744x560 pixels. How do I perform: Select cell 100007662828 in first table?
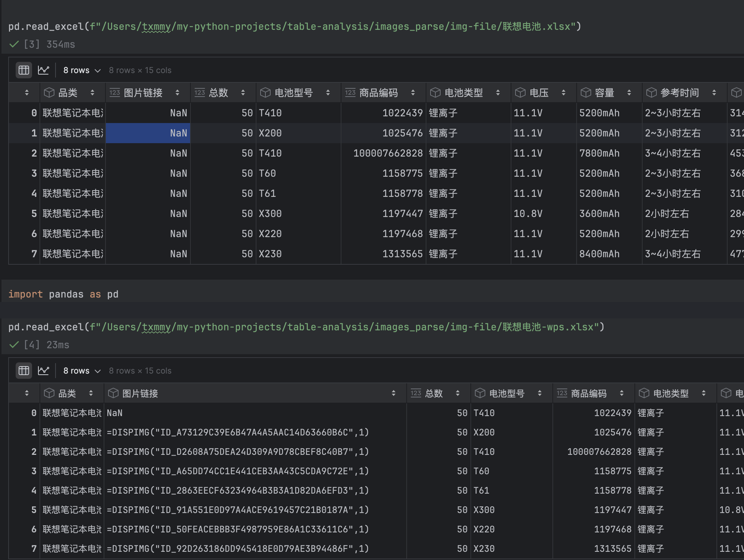point(384,153)
